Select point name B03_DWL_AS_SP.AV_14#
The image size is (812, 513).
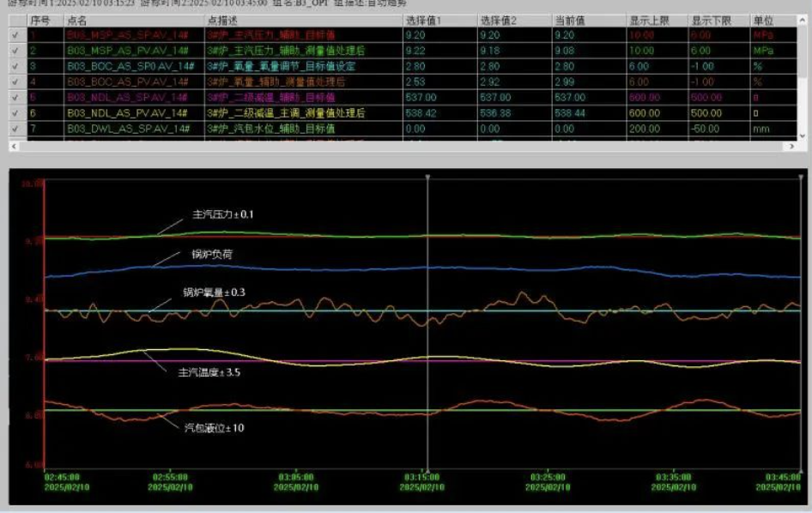[x=129, y=129]
